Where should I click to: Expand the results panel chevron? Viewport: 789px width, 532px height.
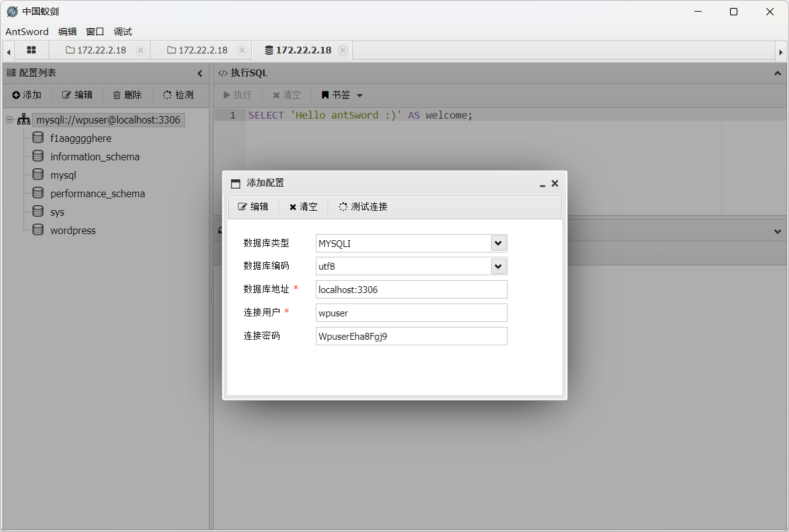(777, 232)
